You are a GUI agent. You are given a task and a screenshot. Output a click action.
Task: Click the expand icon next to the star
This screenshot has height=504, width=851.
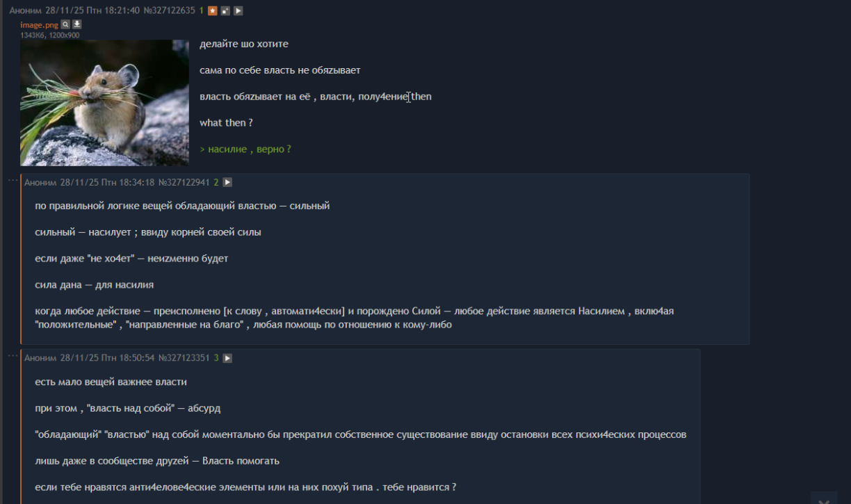(226, 11)
